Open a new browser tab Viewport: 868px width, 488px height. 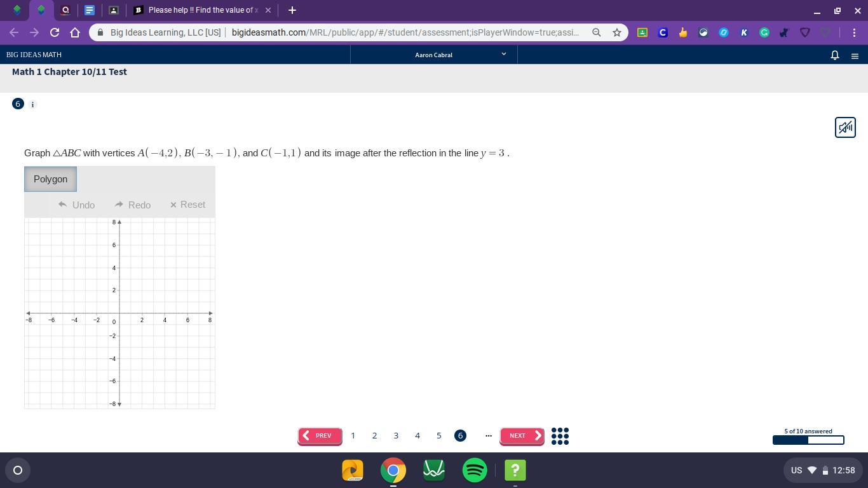[x=292, y=10]
